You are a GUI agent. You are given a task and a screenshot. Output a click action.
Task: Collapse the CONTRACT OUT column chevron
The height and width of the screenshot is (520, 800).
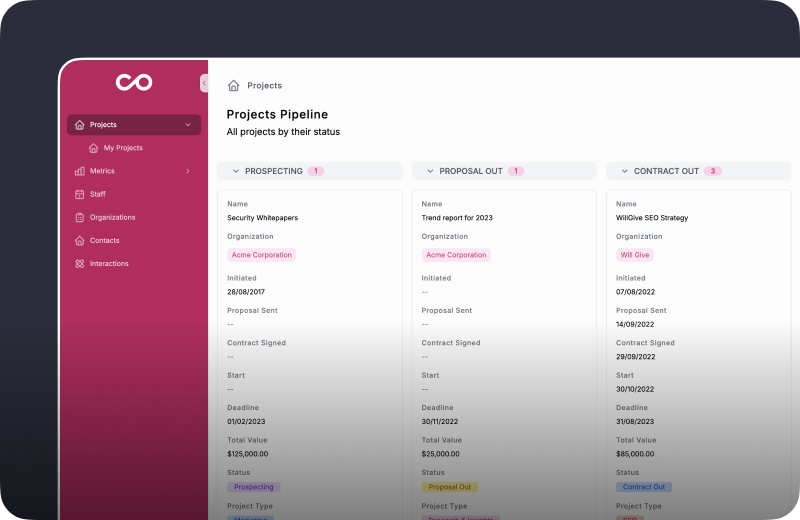(624, 171)
